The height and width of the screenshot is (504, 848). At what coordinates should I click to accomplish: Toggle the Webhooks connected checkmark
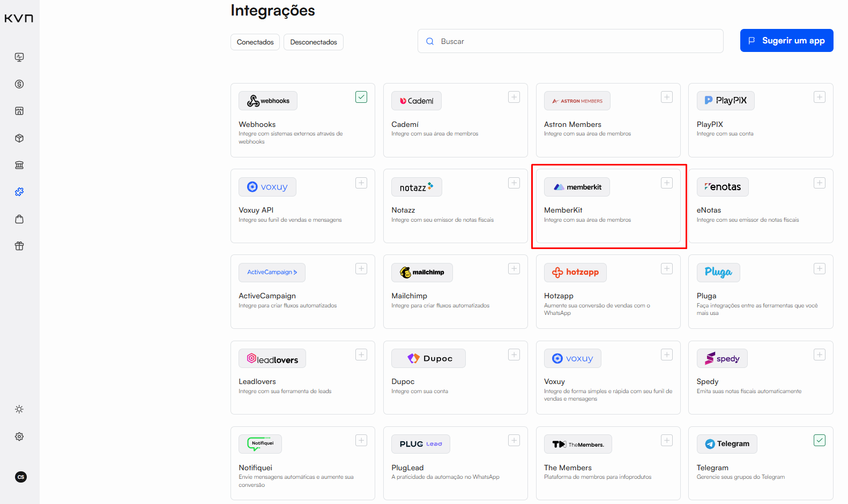361,97
